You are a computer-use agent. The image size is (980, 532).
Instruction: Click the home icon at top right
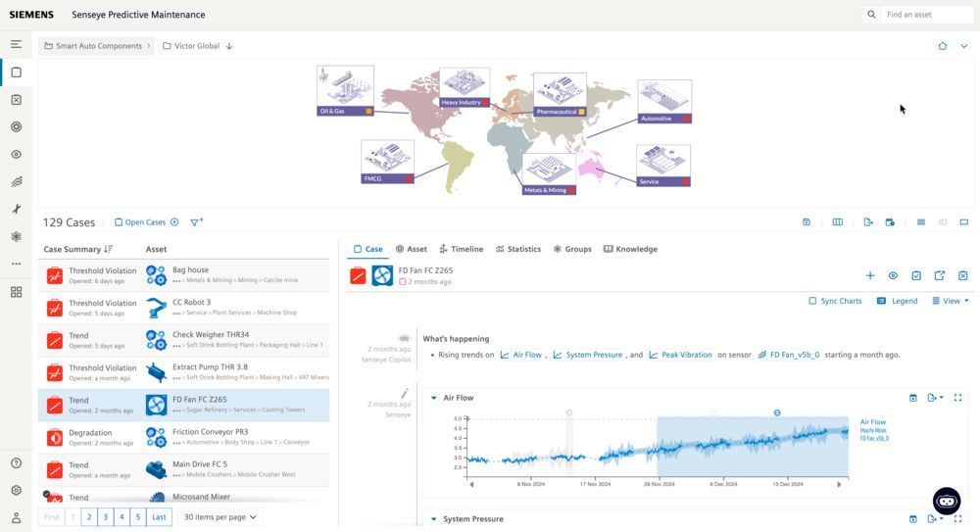pyautogui.click(x=943, y=46)
